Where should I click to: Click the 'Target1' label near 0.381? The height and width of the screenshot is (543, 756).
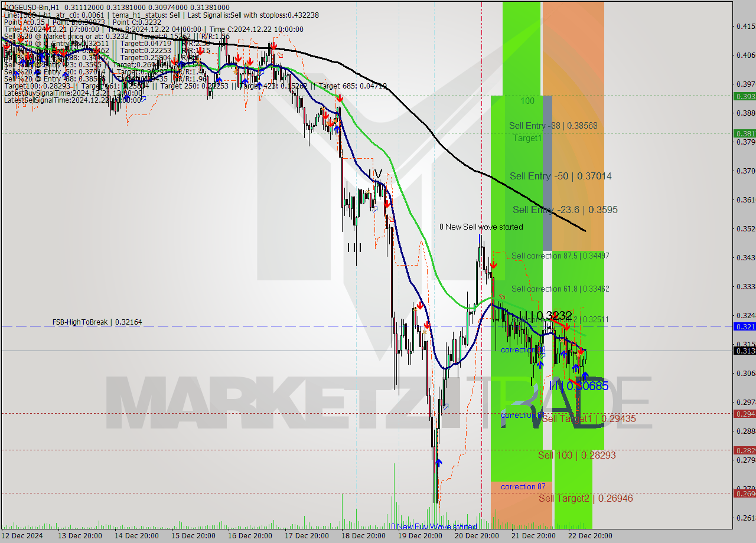point(527,138)
